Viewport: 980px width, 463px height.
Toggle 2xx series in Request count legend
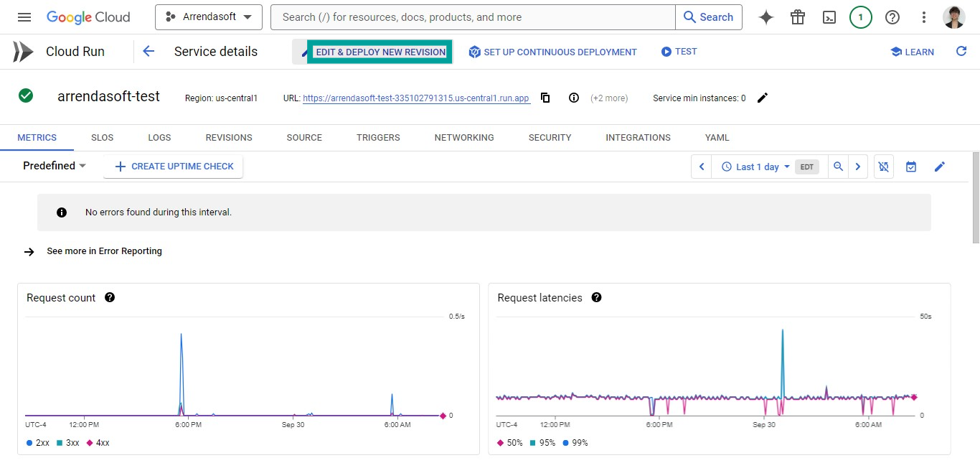(x=38, y=443)
